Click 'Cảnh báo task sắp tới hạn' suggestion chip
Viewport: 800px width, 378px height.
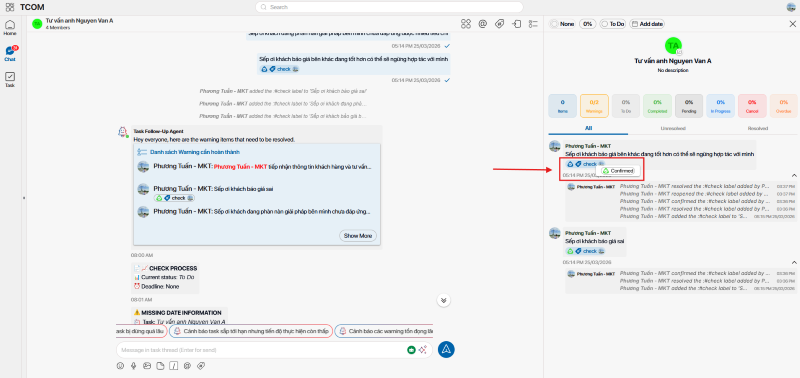[x=251, y=331]
